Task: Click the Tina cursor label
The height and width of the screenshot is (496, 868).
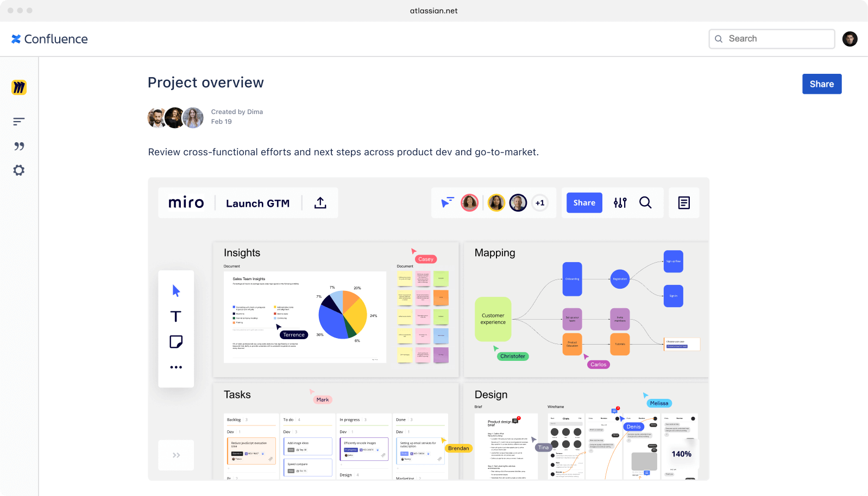Action: (544, 448)
